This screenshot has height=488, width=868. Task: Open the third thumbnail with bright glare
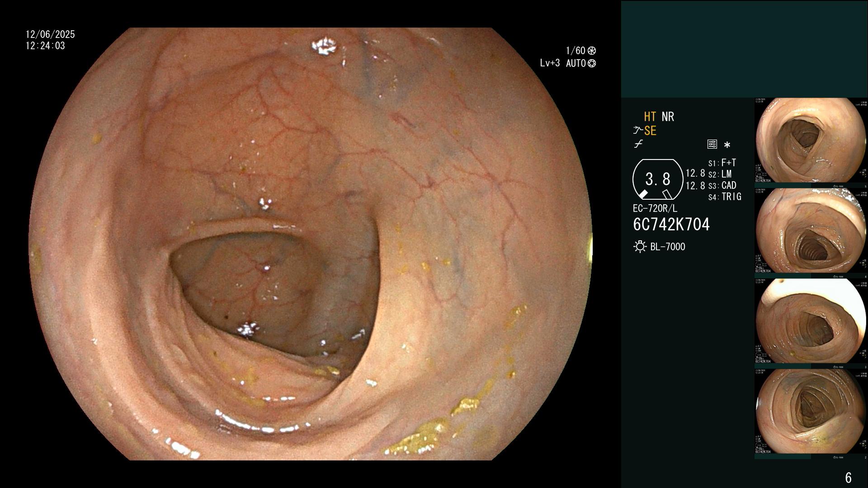pos(810,321)
